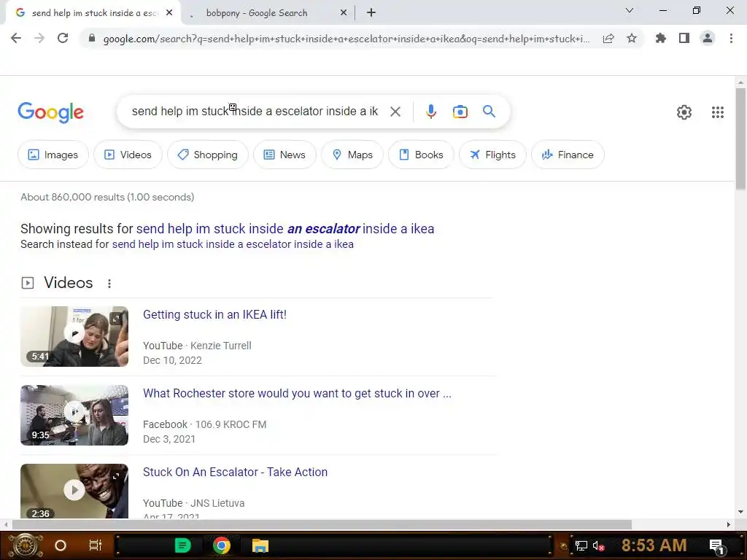Viewport: 747px width, 560px height.
Task: Bookmark this page with star icon
Action: pyautogui.click(x=632, y=38)
